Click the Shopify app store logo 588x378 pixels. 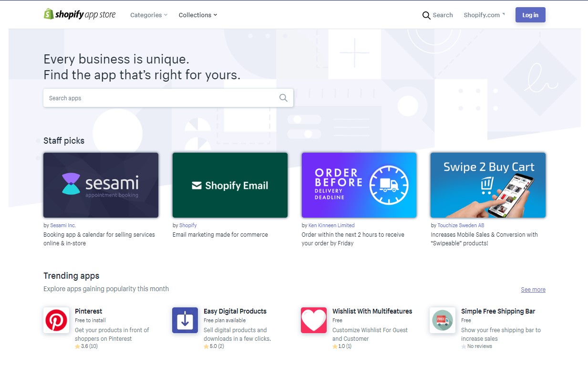coord(80,14)
